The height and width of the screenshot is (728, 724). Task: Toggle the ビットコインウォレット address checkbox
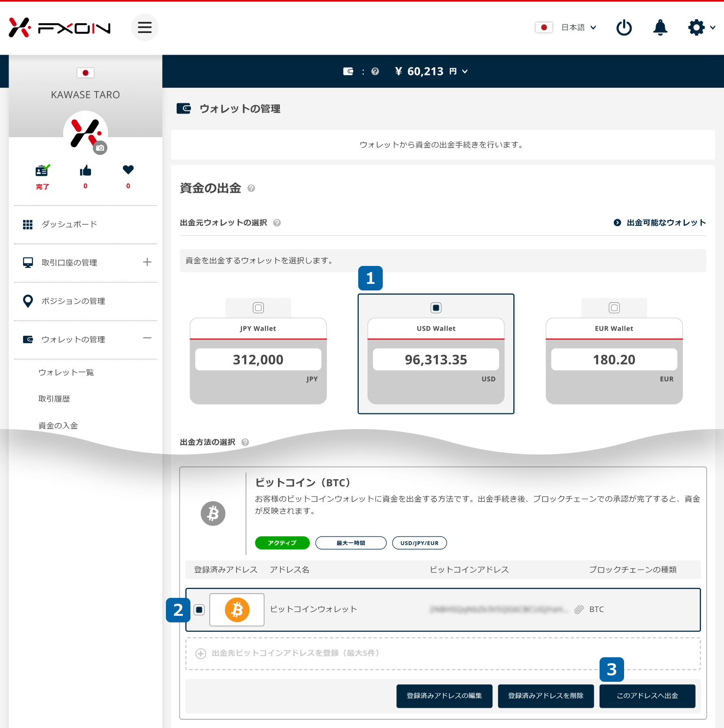199,610
